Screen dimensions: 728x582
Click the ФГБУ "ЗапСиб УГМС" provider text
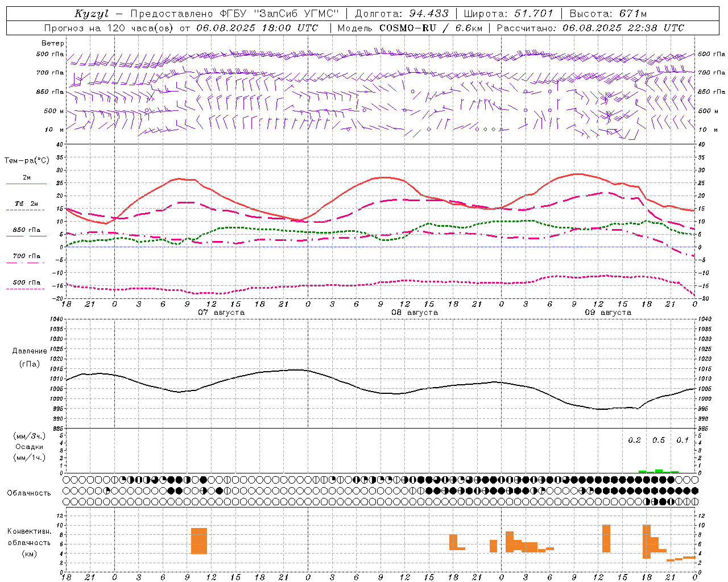[279, 14]
